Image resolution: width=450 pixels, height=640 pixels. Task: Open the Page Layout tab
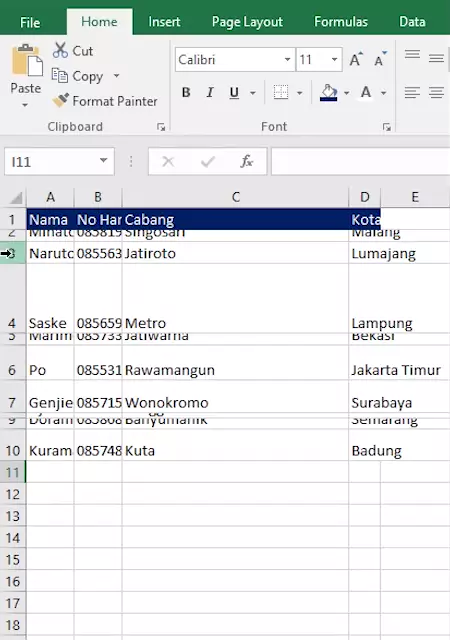pyautogui.click(x=247, y=22)
